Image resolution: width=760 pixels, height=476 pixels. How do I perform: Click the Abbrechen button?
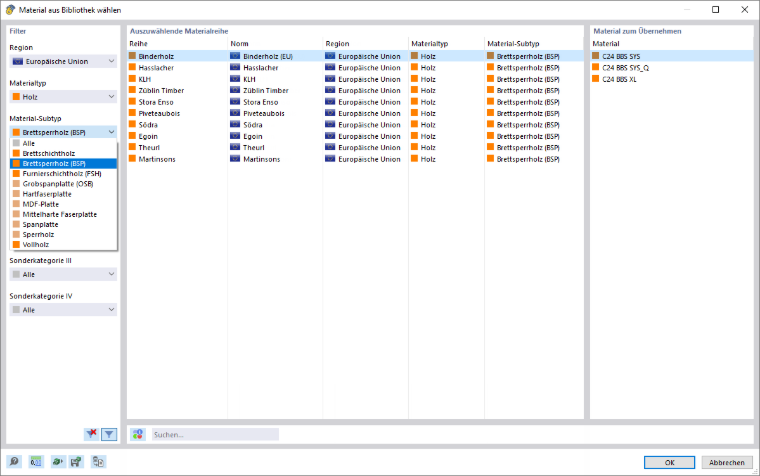coord(727,462)
